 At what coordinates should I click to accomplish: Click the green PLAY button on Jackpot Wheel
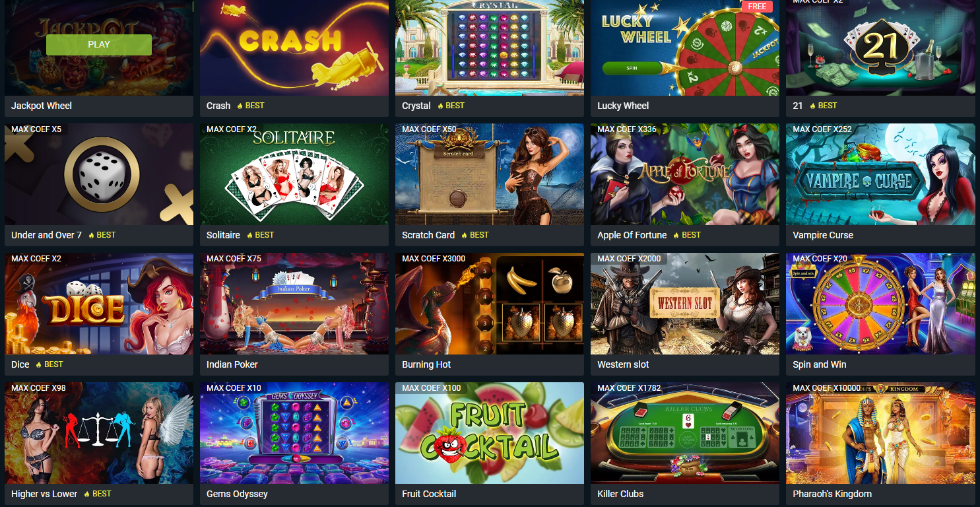(99, 44)
